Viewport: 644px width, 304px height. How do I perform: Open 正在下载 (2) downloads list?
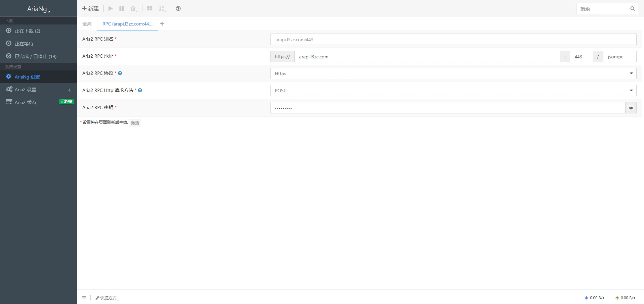pos(27,31)
